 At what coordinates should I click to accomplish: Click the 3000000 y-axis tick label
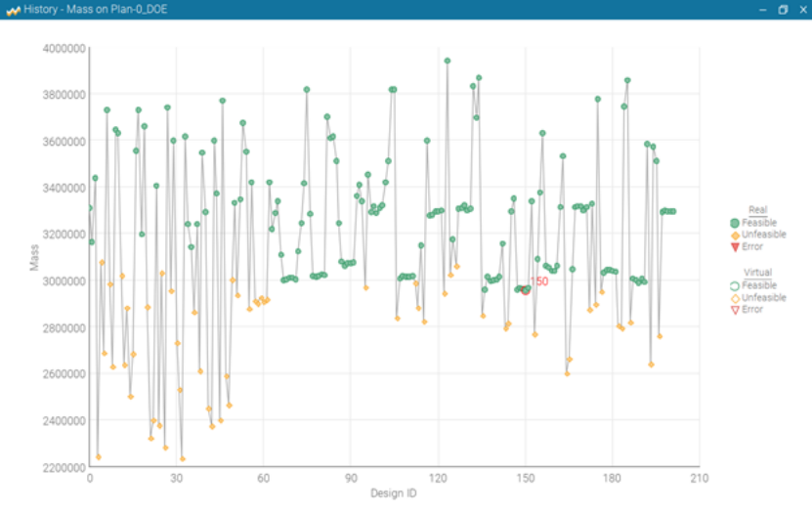[64, 280]
